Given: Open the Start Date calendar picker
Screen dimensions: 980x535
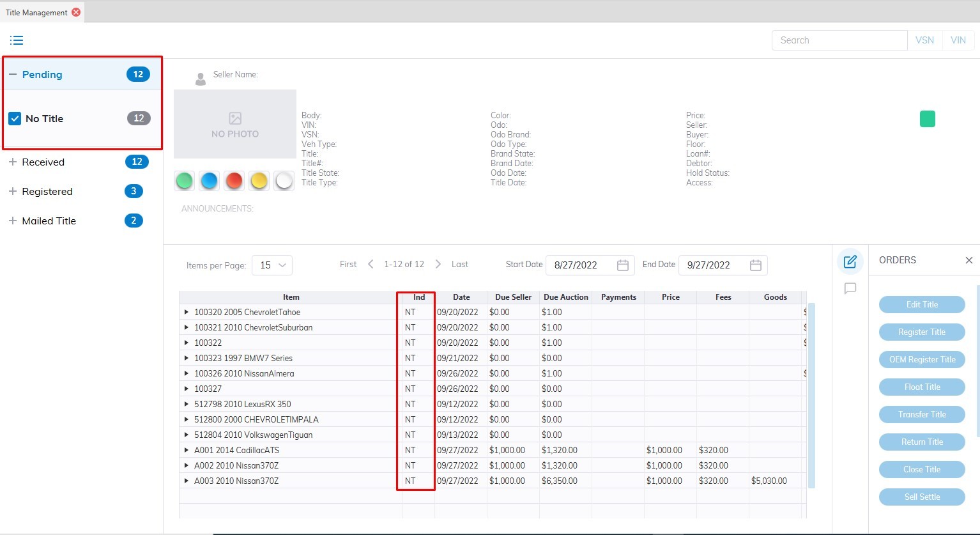Looking at the screenshot, I should click(x=623, y=265).
